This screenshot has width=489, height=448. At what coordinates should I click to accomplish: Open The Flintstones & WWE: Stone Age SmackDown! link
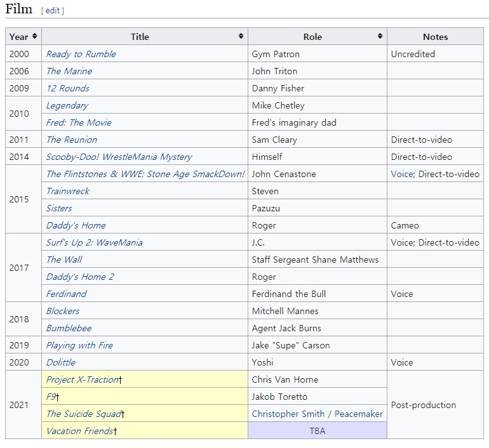pos(145,174)
